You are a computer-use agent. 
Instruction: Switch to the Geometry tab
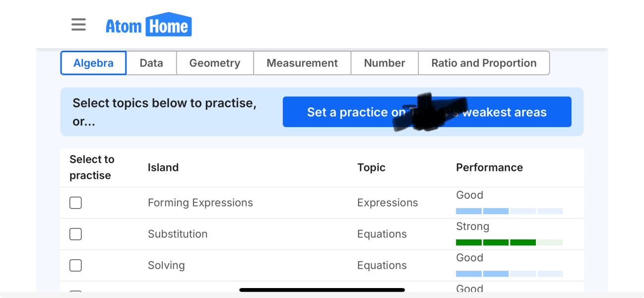(215, 63)
